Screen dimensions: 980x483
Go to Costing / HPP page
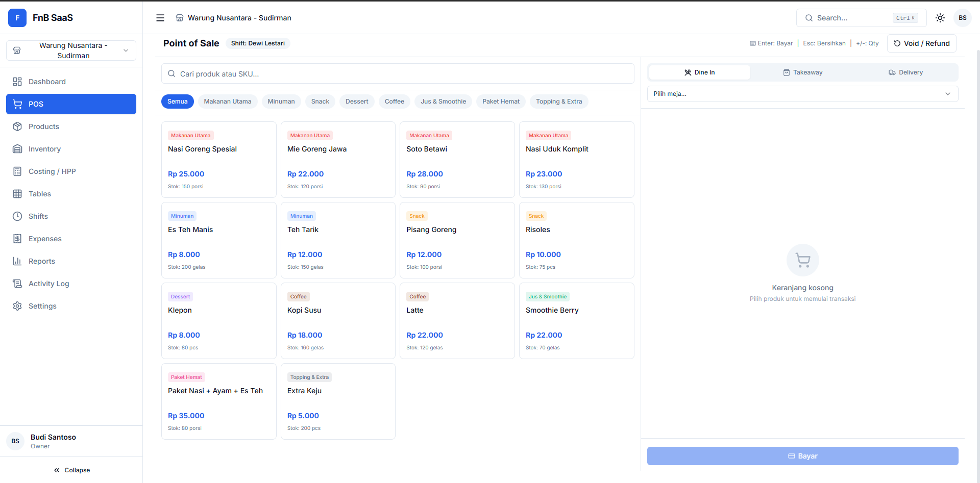[x=52, y=171]
